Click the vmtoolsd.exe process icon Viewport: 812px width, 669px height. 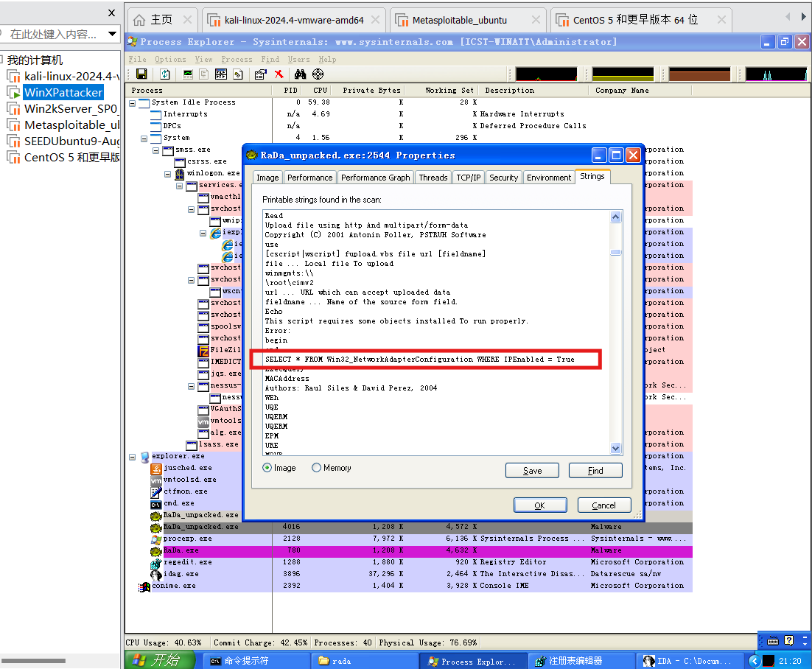tap(156, 480)
